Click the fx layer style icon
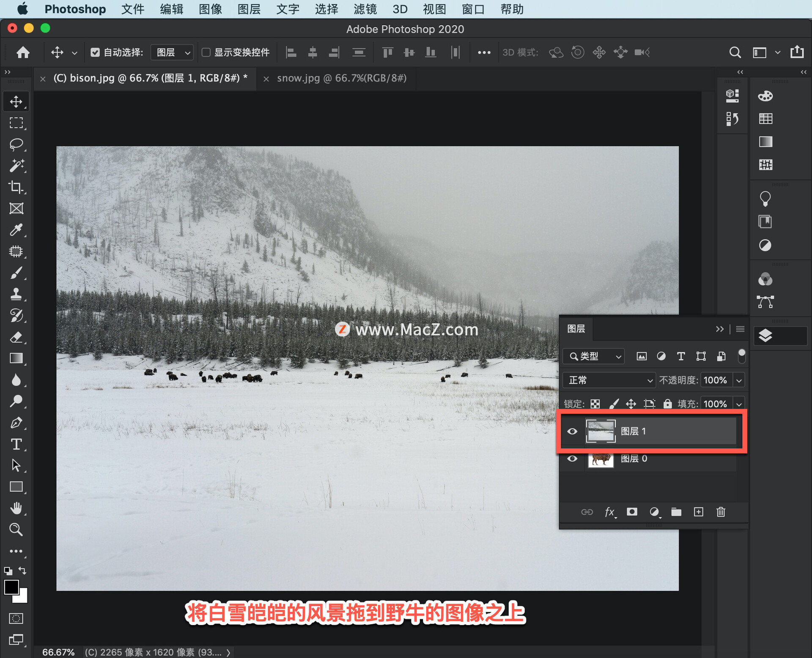This screenshot has width=812, height=658. click(609, 512)
